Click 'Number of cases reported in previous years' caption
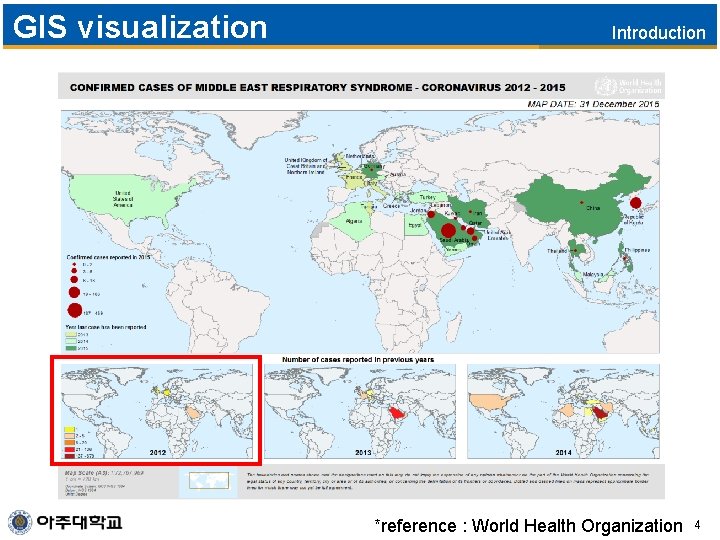The height and width of the screenshot is (540, 720). pos(358,359)
